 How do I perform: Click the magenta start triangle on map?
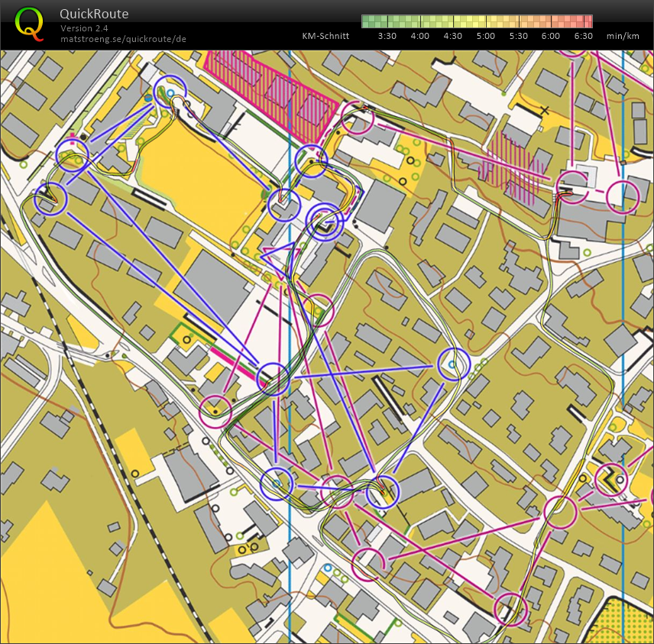point(276,255)
